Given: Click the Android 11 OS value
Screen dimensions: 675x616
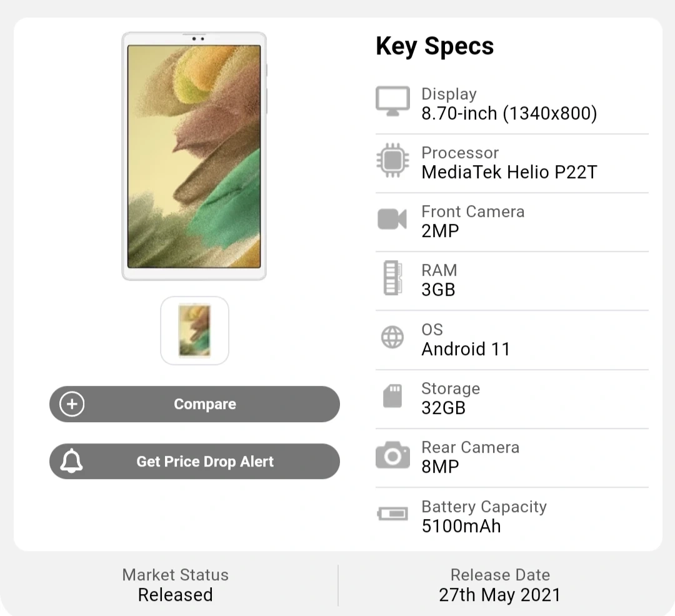Looking at the screenshot, I should pyautogui.click(x=466, y=349).
